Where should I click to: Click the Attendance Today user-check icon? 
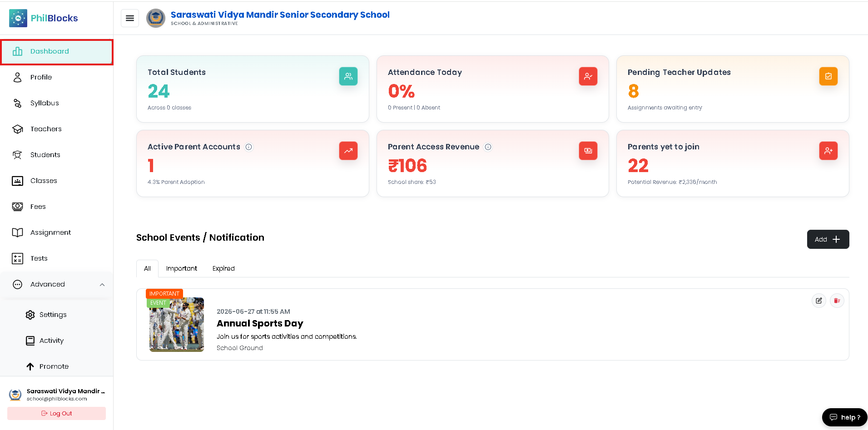pyautogui.click(x=588, y=76)
